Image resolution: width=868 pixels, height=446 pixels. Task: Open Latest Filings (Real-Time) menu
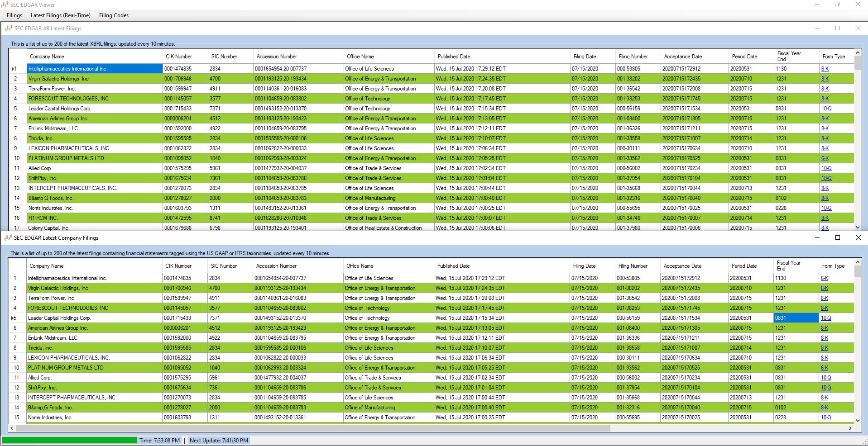tap(61, 15)
